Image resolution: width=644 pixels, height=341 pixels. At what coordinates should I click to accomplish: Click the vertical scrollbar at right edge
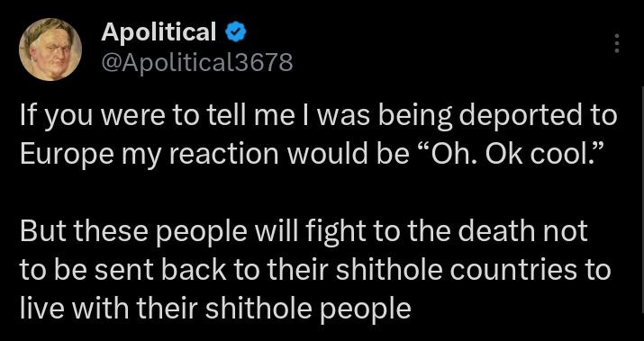(x=642, y=213)
